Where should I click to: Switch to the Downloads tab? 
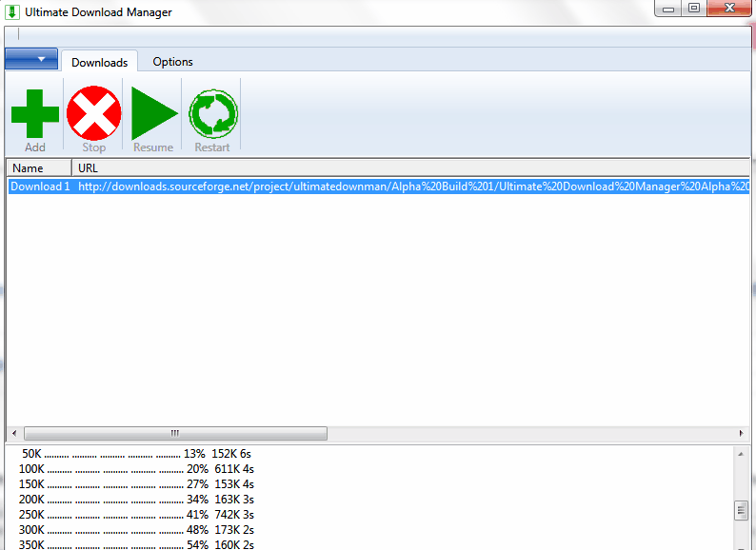pos(100,62)
